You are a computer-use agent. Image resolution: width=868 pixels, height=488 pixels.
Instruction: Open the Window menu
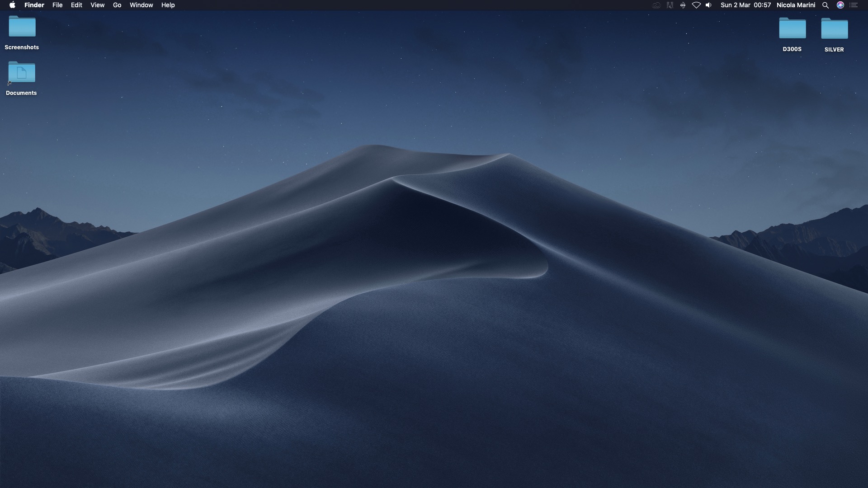point(141,5)
